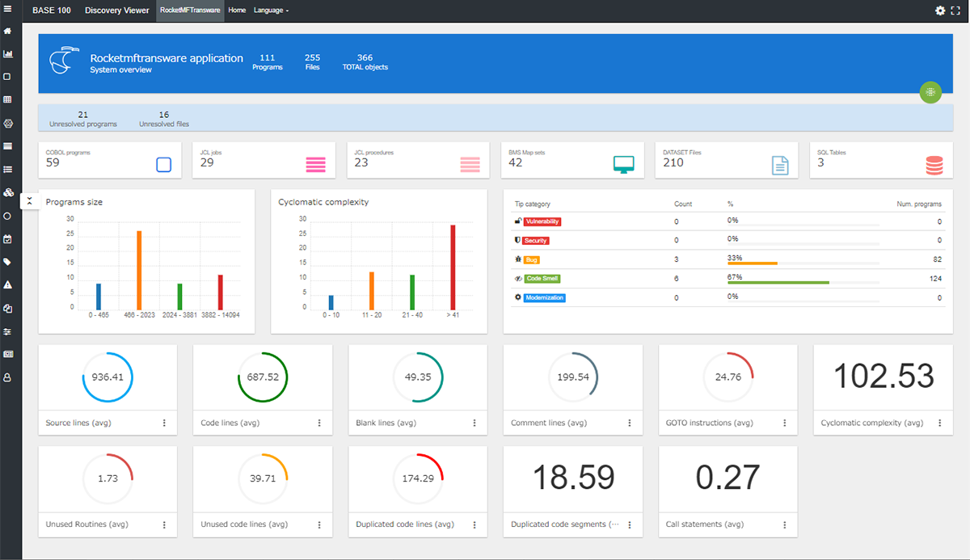Click the solid stacked-bars icon in sidebar
Screen dimensions: 970x560
7,146
